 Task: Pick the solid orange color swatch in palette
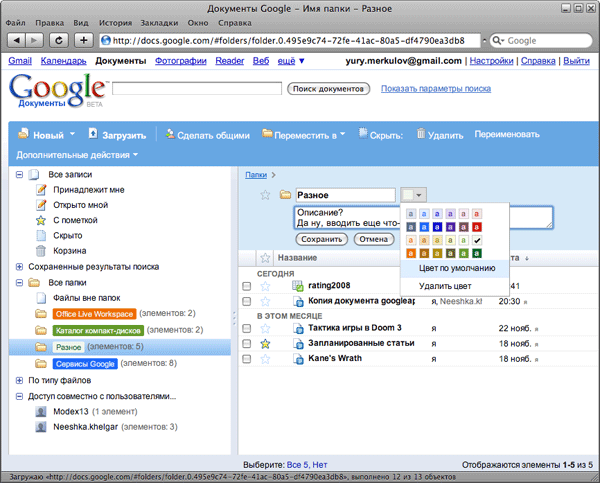tap(411, 253)
